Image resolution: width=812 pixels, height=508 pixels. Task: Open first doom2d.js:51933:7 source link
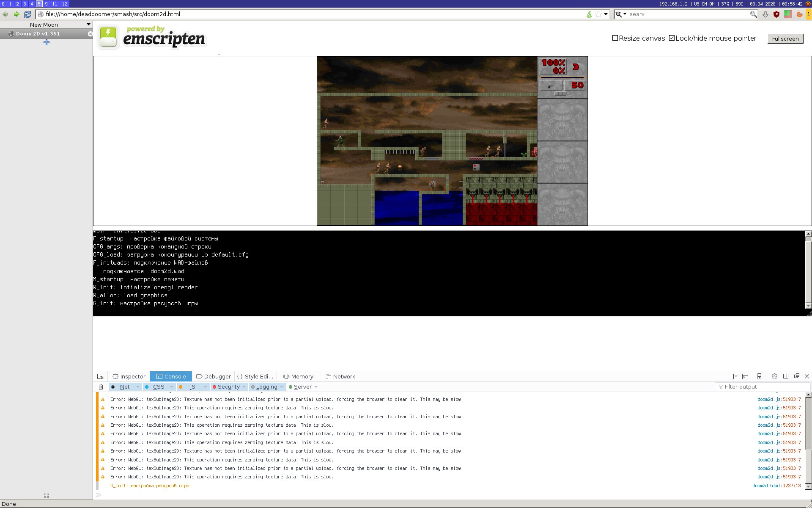pos(779,399)
